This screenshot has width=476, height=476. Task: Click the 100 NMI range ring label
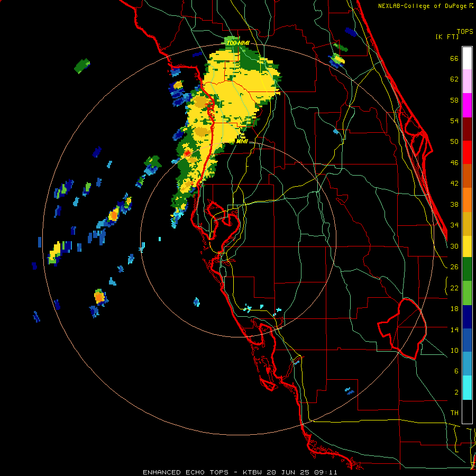[238, 43]
